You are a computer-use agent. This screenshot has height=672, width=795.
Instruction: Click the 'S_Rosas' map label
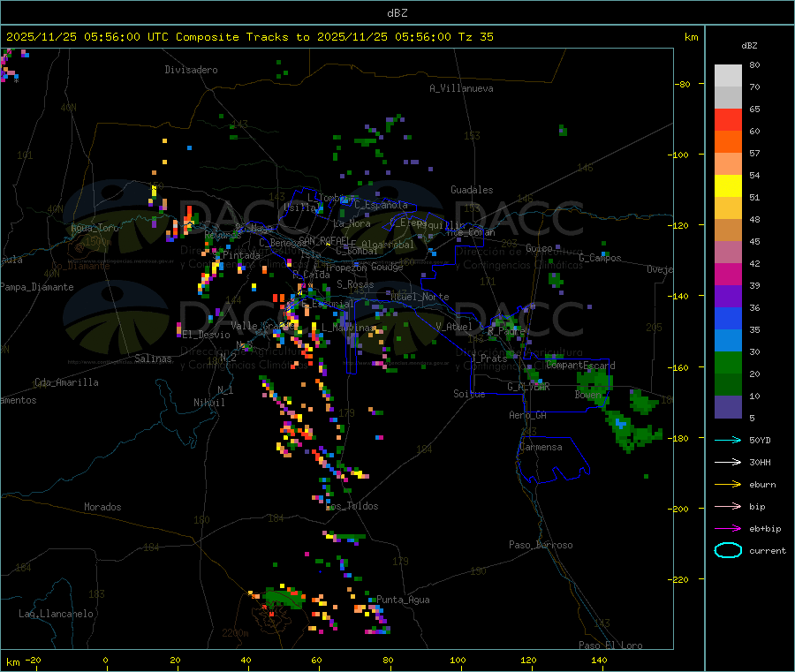point(355,284)
